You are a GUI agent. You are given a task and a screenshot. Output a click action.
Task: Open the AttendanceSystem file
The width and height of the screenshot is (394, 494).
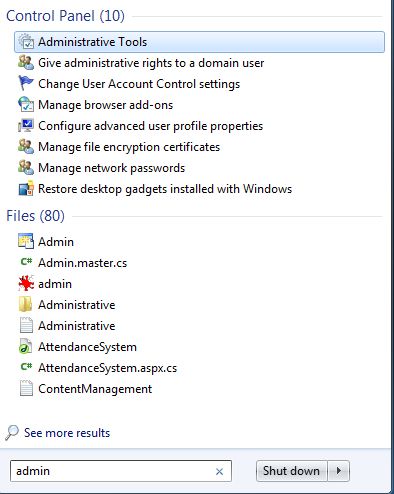[87, 347]
